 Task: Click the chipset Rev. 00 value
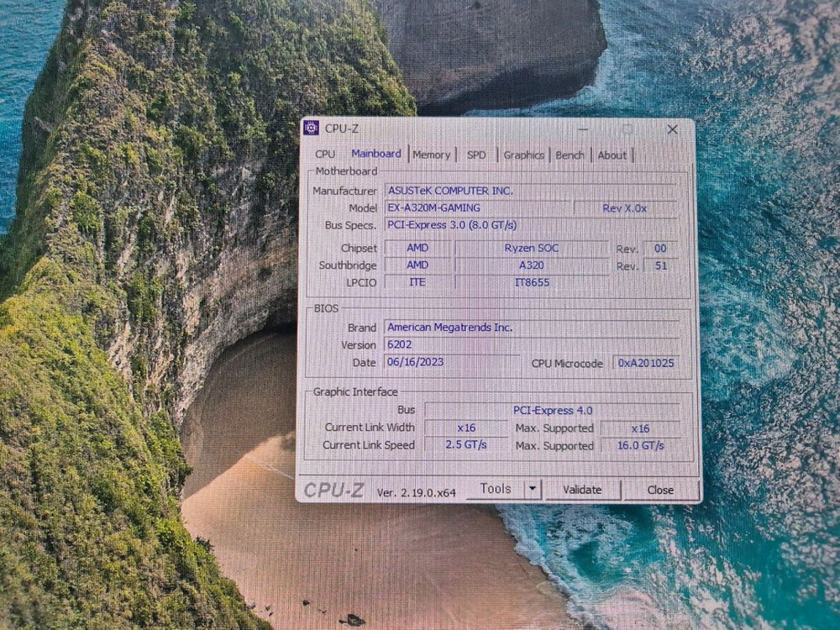(660, 249)
